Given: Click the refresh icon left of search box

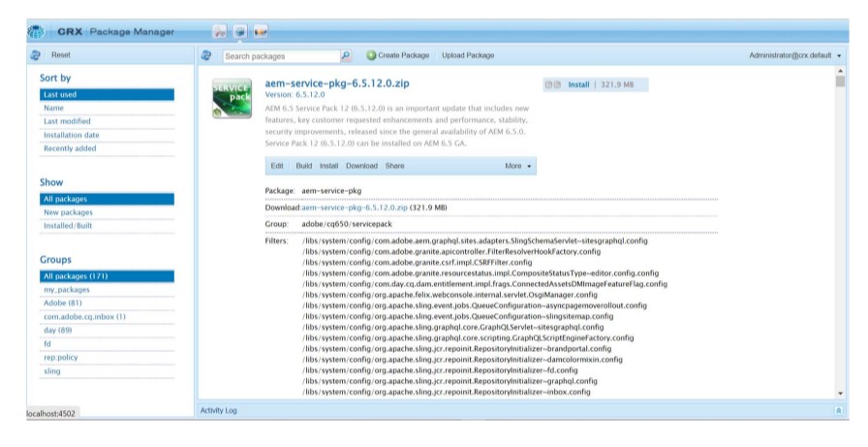Looking at the screenshot, I should coord(206,55).
